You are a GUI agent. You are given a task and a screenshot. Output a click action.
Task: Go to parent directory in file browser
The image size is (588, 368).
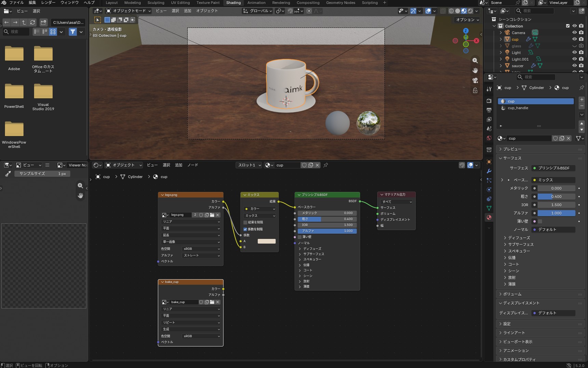pyautogui.click(x=24, y=22)
